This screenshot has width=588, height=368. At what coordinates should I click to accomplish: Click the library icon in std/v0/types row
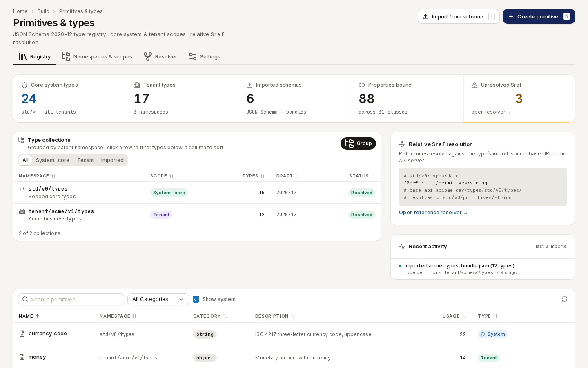click(x=22, y=189)
